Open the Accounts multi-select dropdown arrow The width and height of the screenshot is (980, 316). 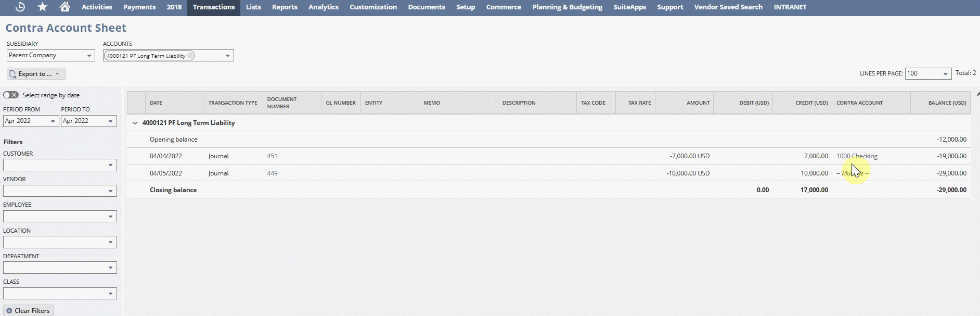pyautogui.click(x=227, y=56)
